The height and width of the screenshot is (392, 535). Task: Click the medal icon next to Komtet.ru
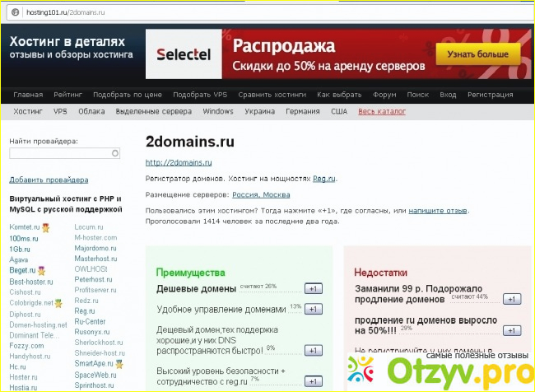(47, 226)
